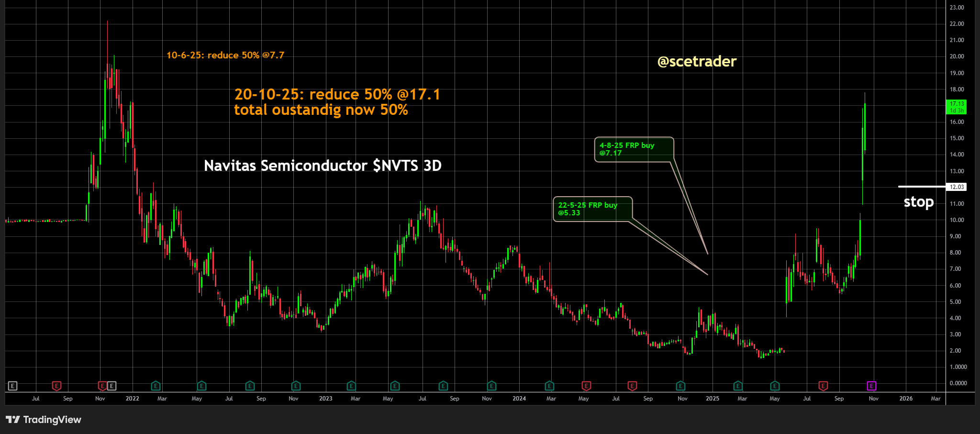Select the 22-5-25 FRP buy callout
This screenshot has height=434, width=980.
[x=592, y=209]
